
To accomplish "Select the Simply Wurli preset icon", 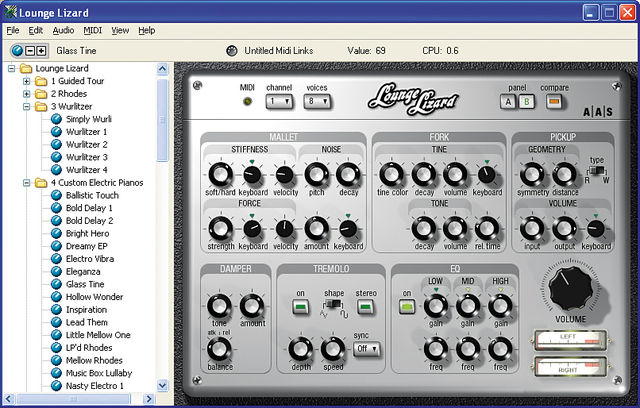I will pyautogui.click(x=56, y=119).
